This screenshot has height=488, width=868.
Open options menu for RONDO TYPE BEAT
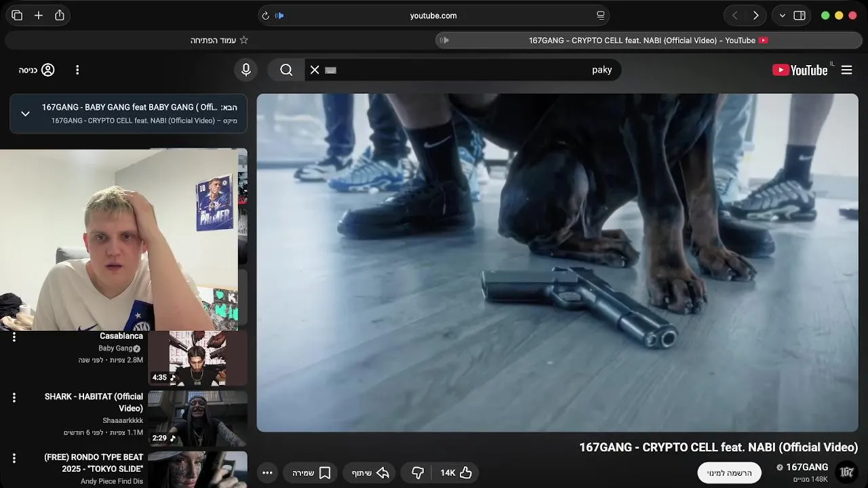pos(14,459)
